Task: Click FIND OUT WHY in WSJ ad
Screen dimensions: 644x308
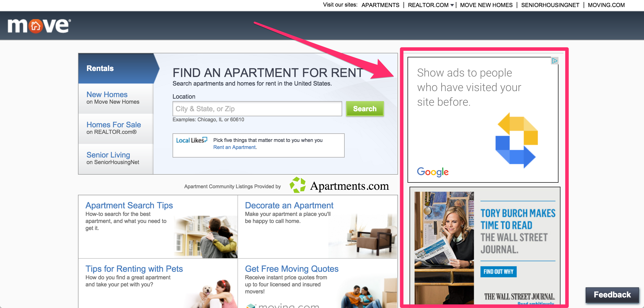Action: coord(498,272)
